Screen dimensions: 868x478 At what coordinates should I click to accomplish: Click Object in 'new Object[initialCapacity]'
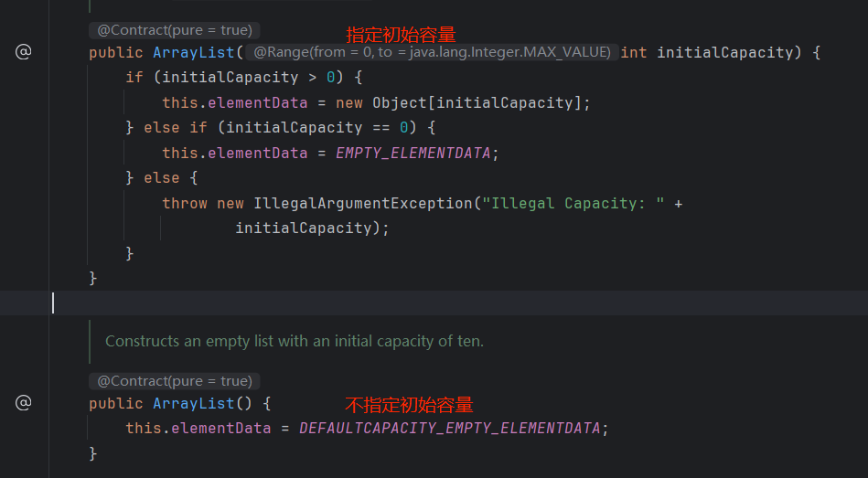pyautogui.click(x=400, y=103)
